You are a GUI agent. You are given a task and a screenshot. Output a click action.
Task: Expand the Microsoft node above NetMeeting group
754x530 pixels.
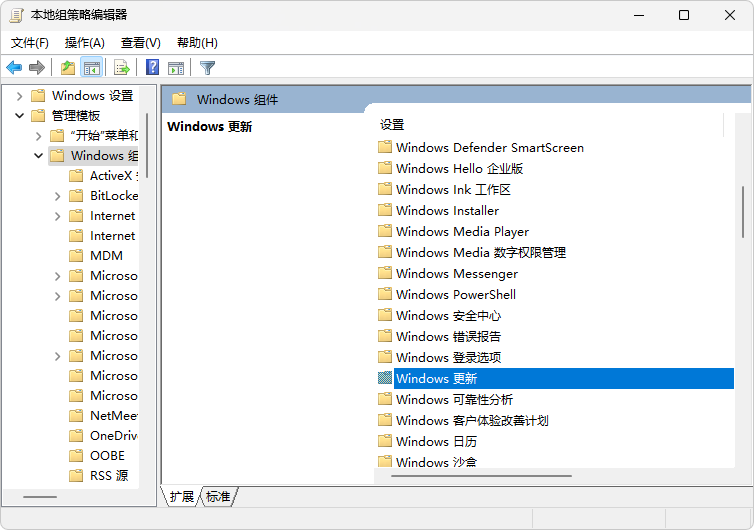(58, 356)
